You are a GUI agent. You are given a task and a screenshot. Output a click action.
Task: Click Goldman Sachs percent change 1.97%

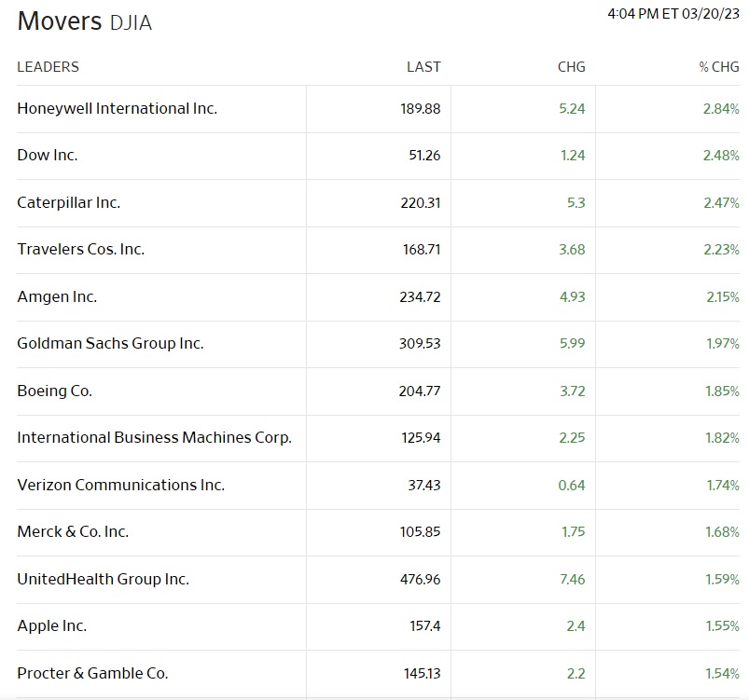[x=723, y=344]
